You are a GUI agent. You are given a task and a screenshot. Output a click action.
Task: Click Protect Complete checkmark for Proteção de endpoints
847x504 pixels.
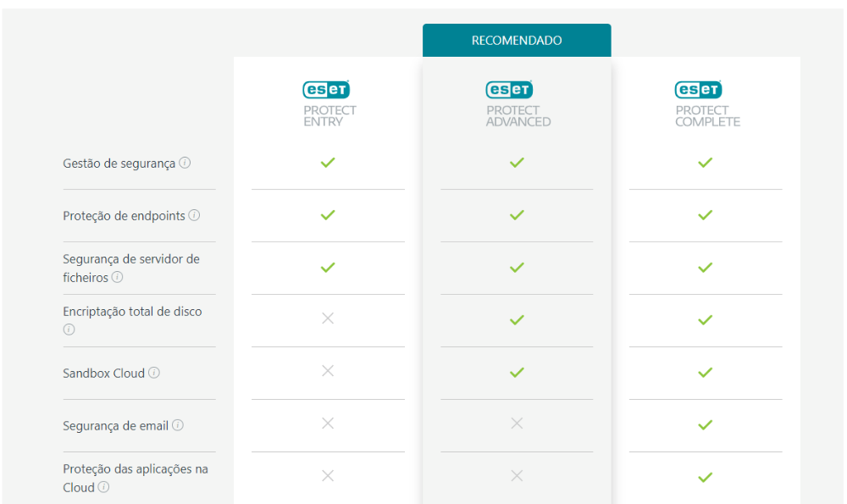(705, 215)
